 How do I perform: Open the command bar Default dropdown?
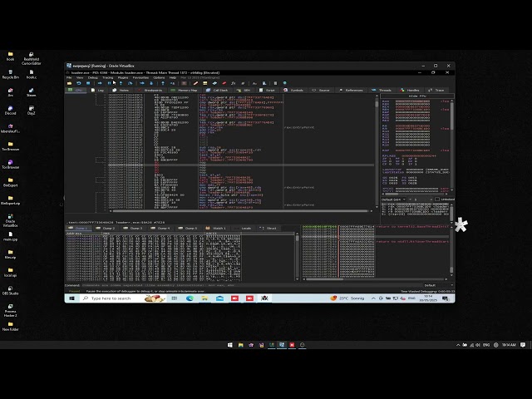pos(437,285)
